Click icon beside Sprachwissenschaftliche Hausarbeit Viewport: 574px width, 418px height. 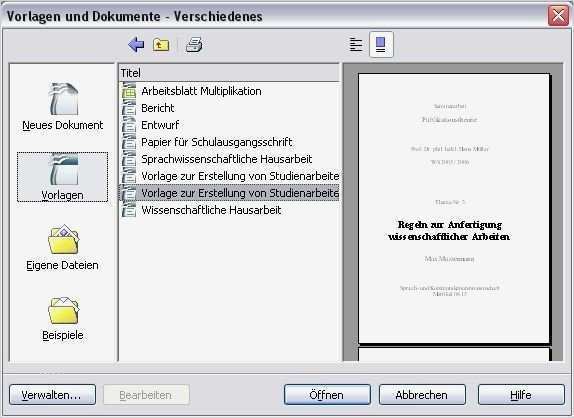(128, 158)
